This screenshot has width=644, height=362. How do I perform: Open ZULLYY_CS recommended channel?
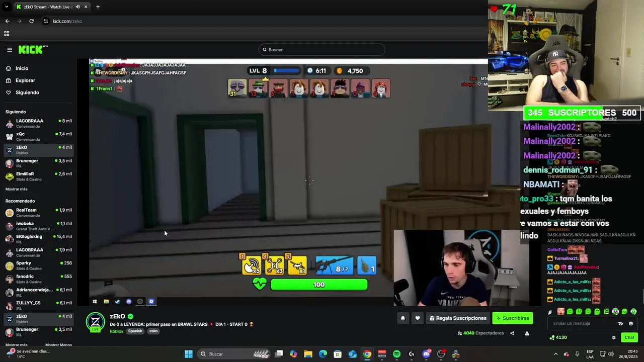click(39, 305)
